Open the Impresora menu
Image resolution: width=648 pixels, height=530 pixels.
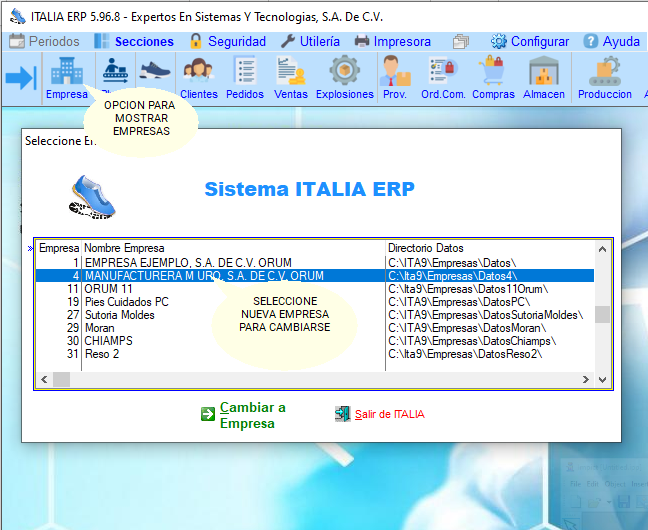[x=393, y=41]
